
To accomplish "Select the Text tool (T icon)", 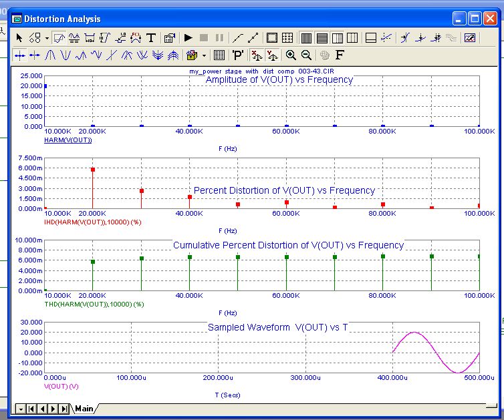I will click(x=151, y=38).
